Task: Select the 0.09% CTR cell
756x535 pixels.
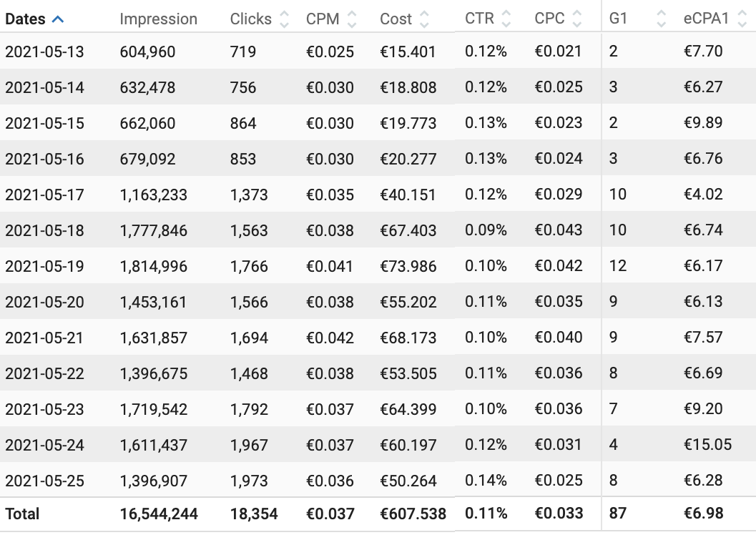Action: [486, 230]
